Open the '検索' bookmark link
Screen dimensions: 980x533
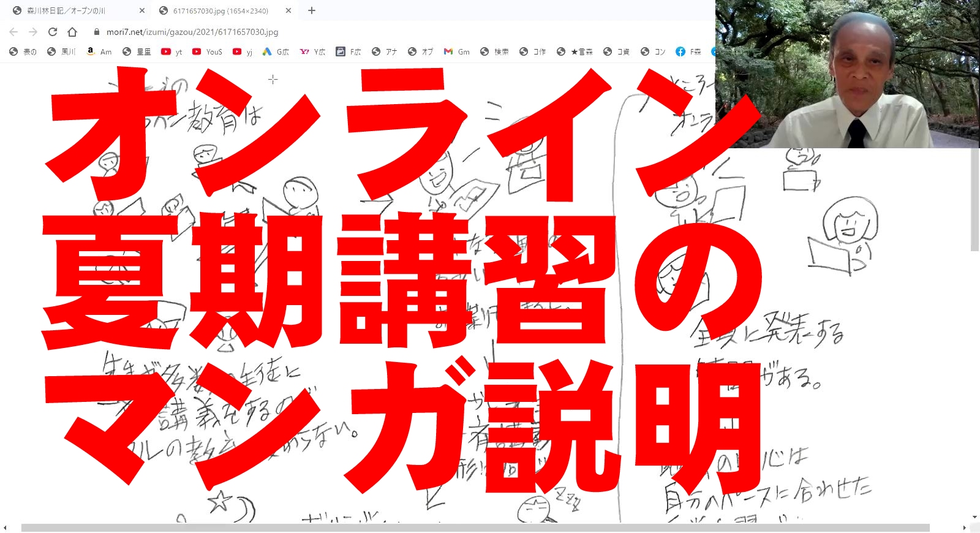[494, 52]
